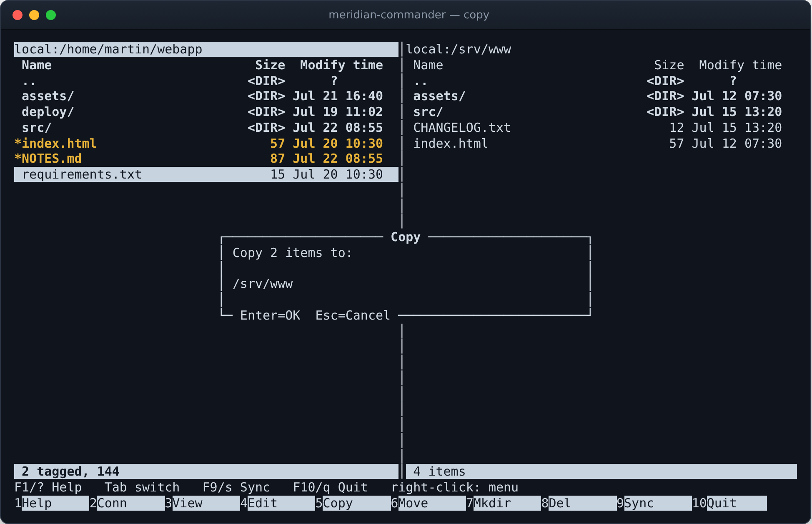The image size is (812, 524).
Task: Select the left panel path local:/home/martin/webapp
Action: (x=206, y=49)
